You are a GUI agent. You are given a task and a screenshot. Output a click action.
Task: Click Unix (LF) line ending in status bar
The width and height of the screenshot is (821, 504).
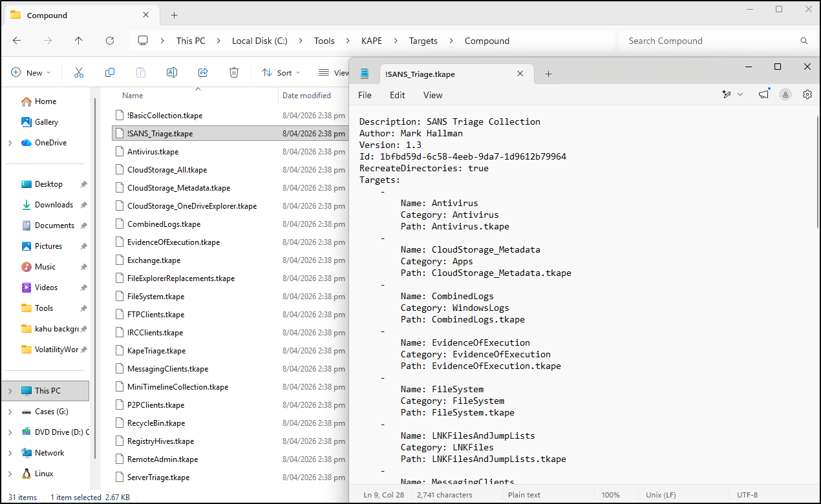(661, 495)
